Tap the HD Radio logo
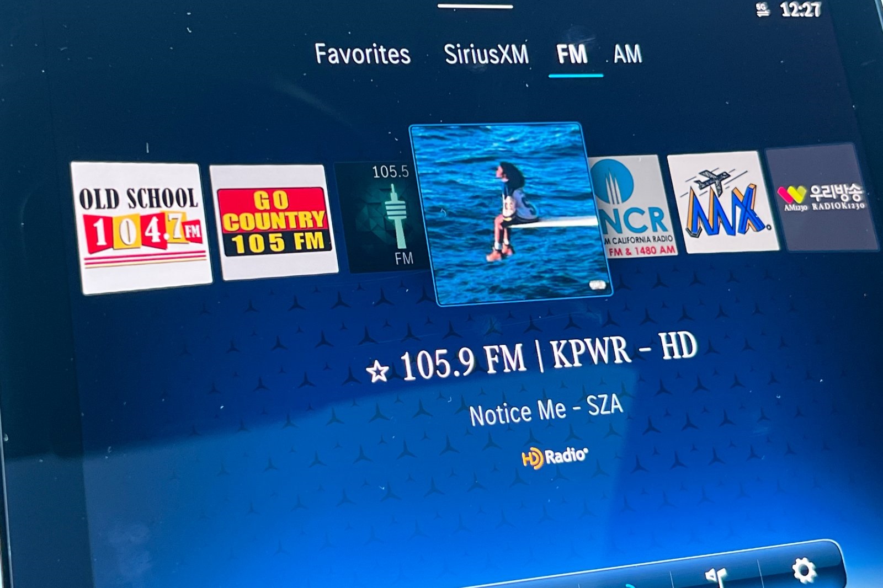Image resolution: width=883 pixels, height=588 pixels. tap(555, 457)
